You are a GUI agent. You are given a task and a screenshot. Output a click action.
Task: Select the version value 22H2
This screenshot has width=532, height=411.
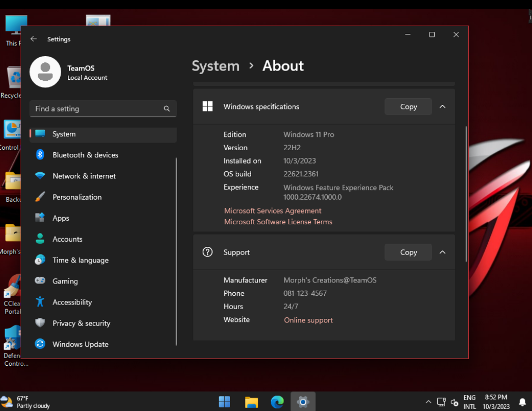292,148
